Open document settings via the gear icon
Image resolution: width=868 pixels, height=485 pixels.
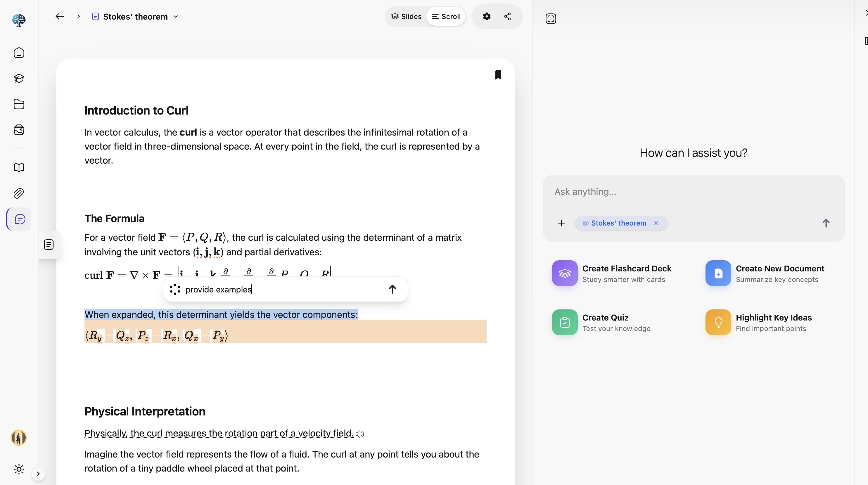[x=486, y=16]
